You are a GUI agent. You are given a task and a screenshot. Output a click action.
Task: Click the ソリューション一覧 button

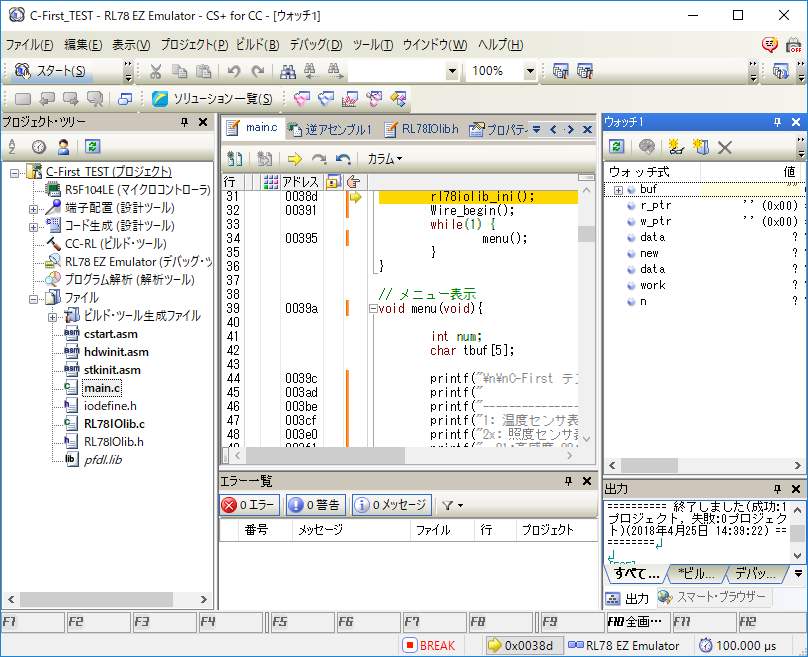(213, 98)
